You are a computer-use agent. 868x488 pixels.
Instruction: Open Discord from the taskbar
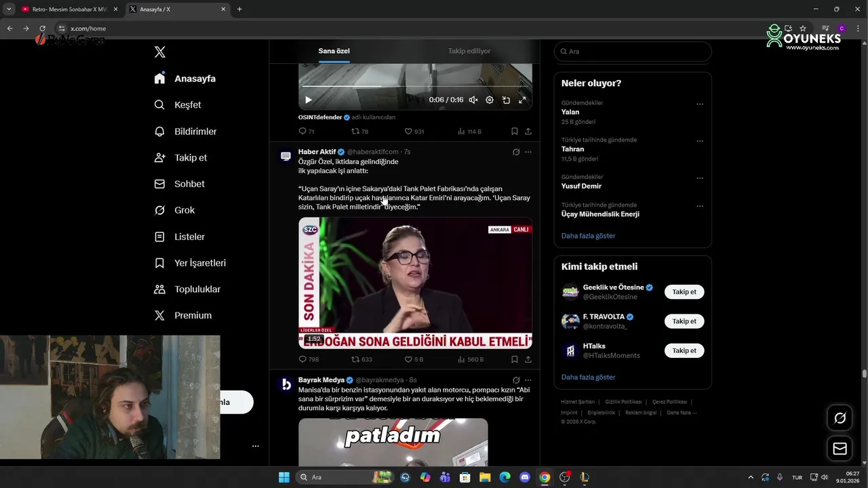(524, 477)
